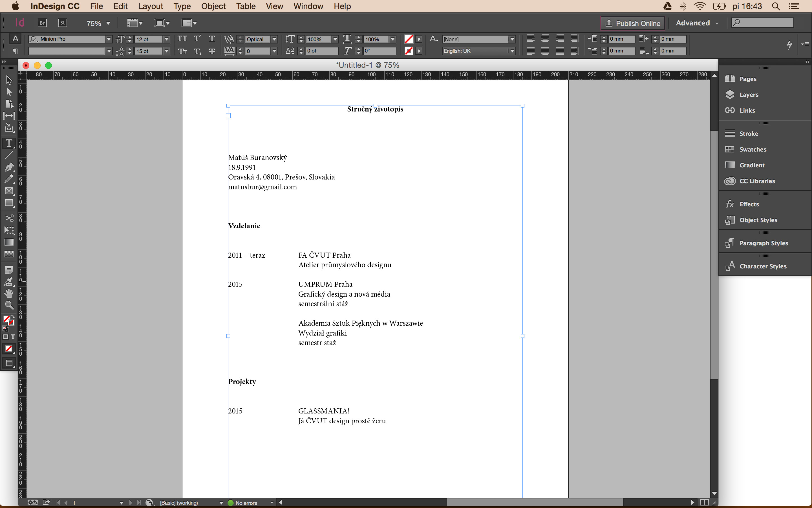Click the stroke color swatch in Control panel
This screenshot has width=812, height=508.
[409, 51]
